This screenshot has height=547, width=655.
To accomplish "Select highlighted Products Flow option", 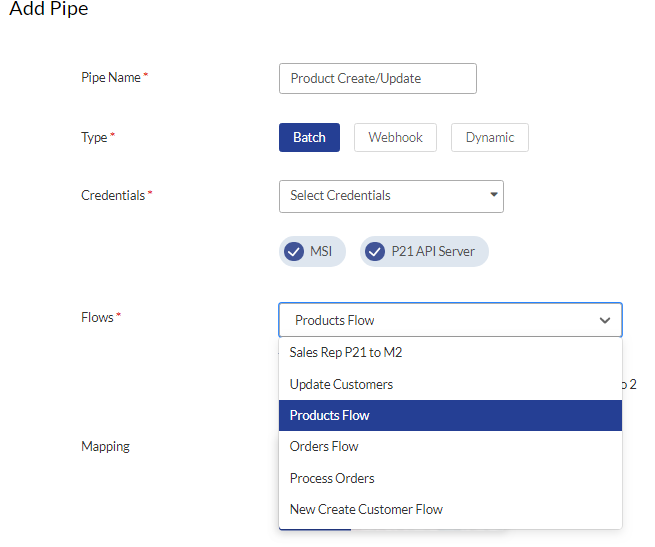I will pos(450,415).
